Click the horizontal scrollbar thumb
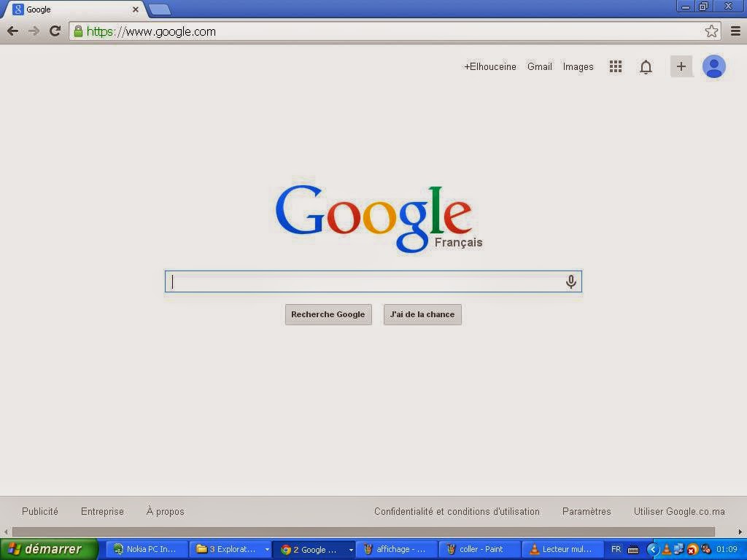The image size is (747, 560). (x=363, y=532)
